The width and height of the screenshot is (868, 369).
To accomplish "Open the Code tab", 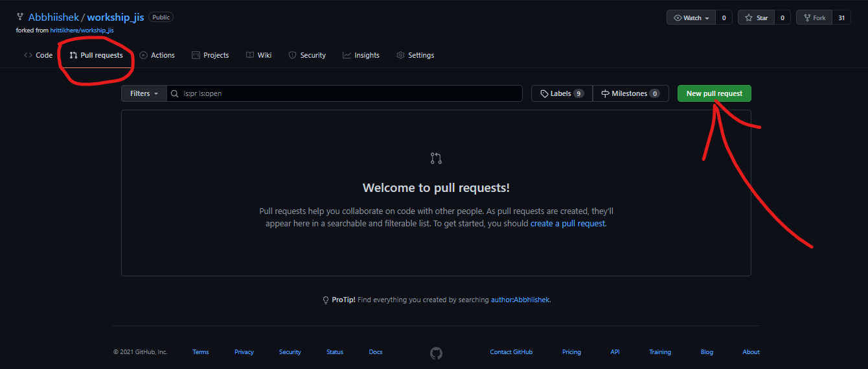I will 38,55.
